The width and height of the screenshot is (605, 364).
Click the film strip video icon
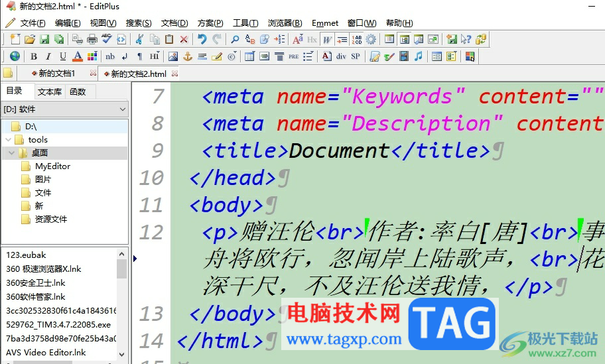(404, 56)
